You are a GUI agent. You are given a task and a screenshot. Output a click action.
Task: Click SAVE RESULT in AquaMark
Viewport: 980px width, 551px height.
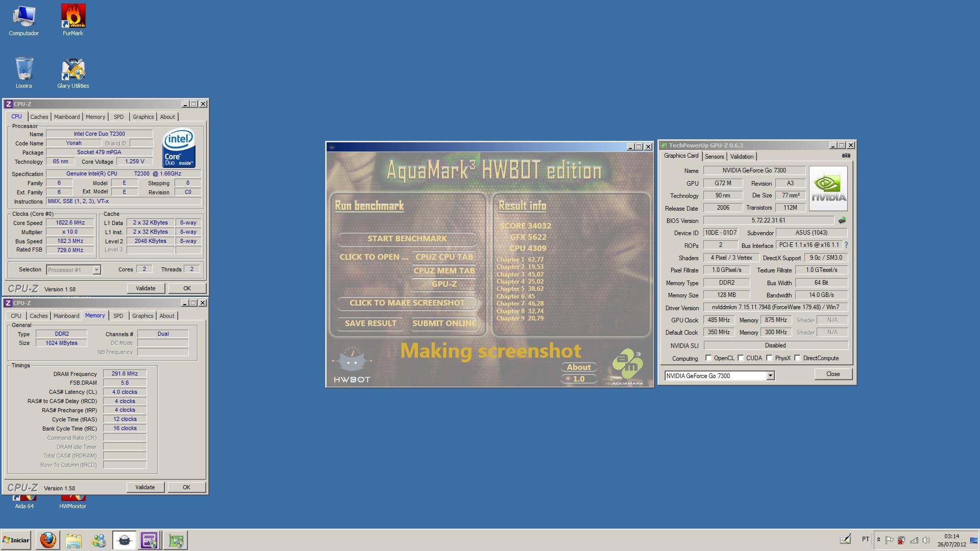(x=371, y=323)
